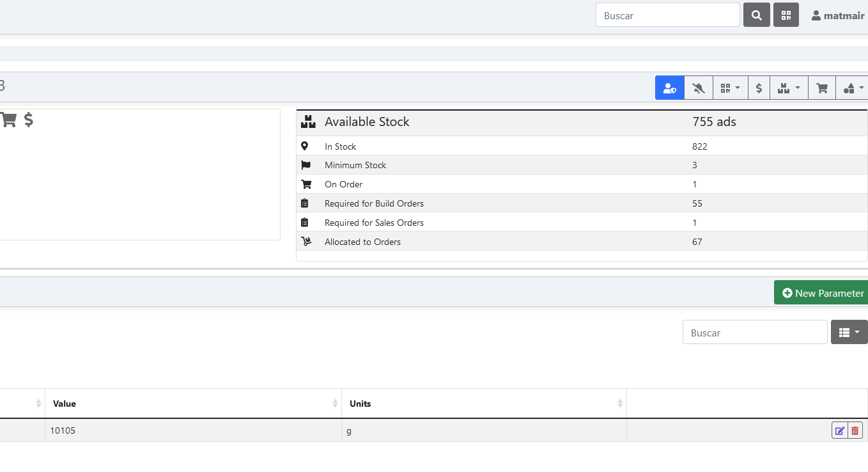Open the matmair user menu

tap(837, 15)
